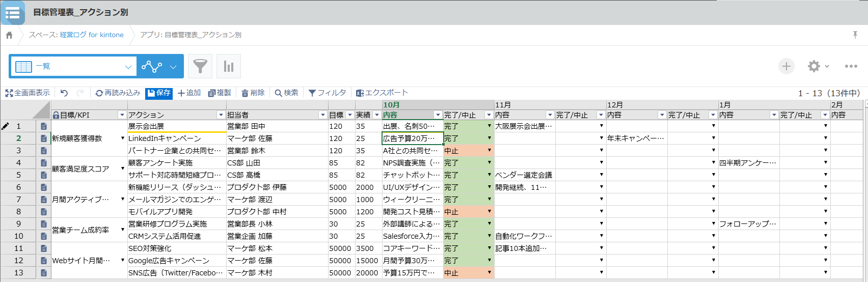
Task: Open record details icon for row 11
Action: point(44,248)
